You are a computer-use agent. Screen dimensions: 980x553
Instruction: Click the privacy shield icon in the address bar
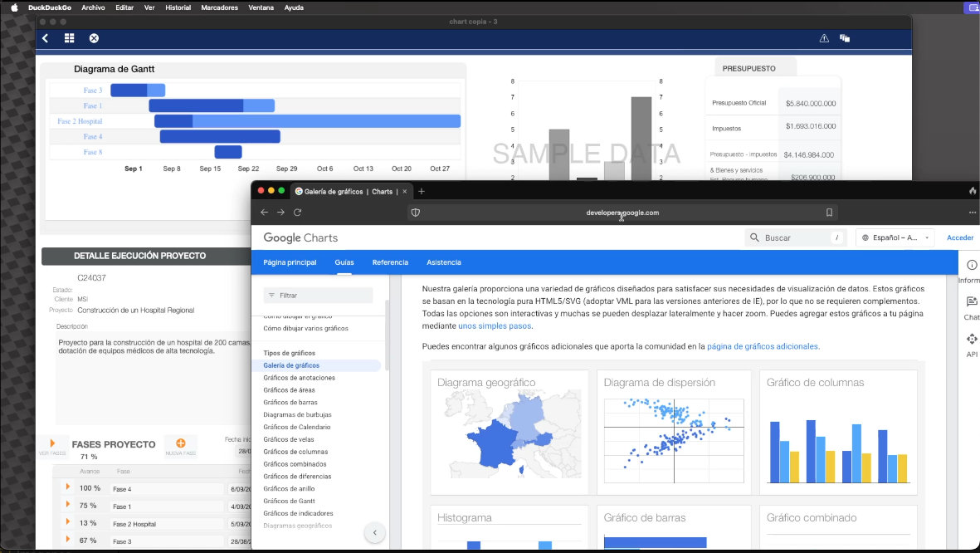(415, 212)
